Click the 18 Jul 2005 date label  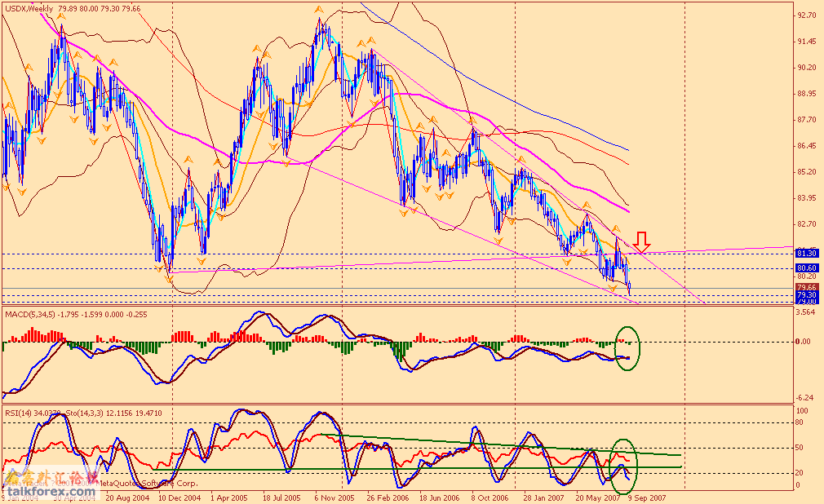tap(281, 497)
